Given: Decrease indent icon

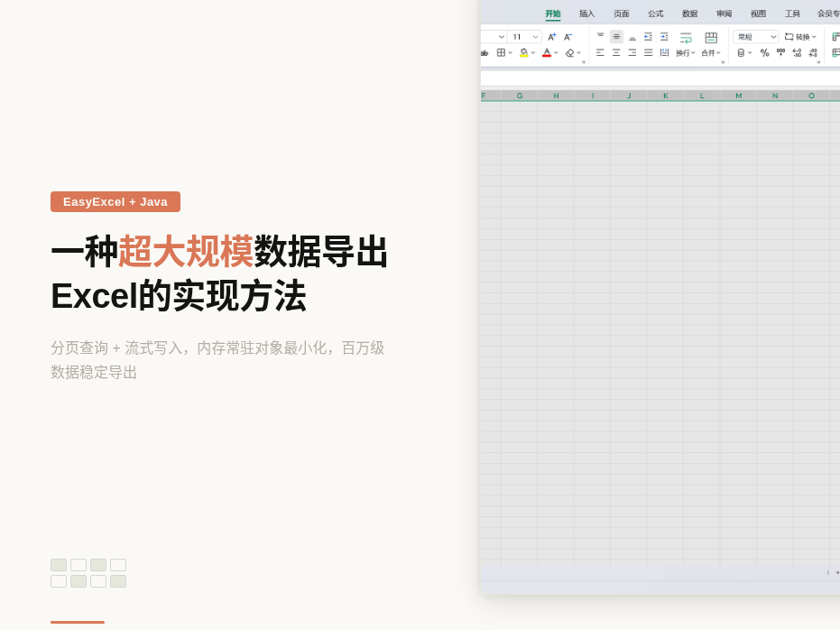Looking at the screenshot, I should click(x=648, y=36).
